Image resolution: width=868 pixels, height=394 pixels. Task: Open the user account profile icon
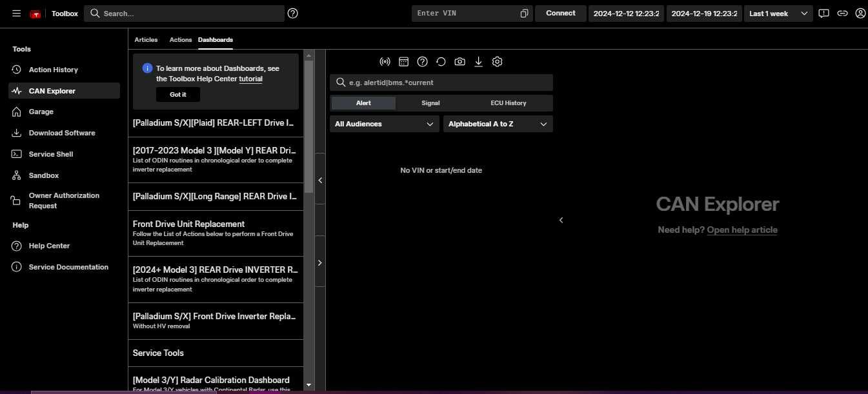860,14
